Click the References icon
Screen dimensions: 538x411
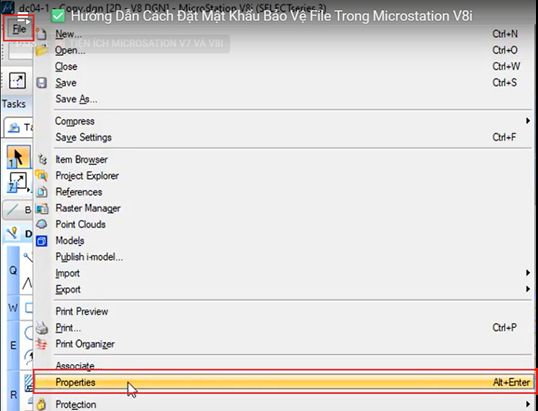tap(42, 192)
